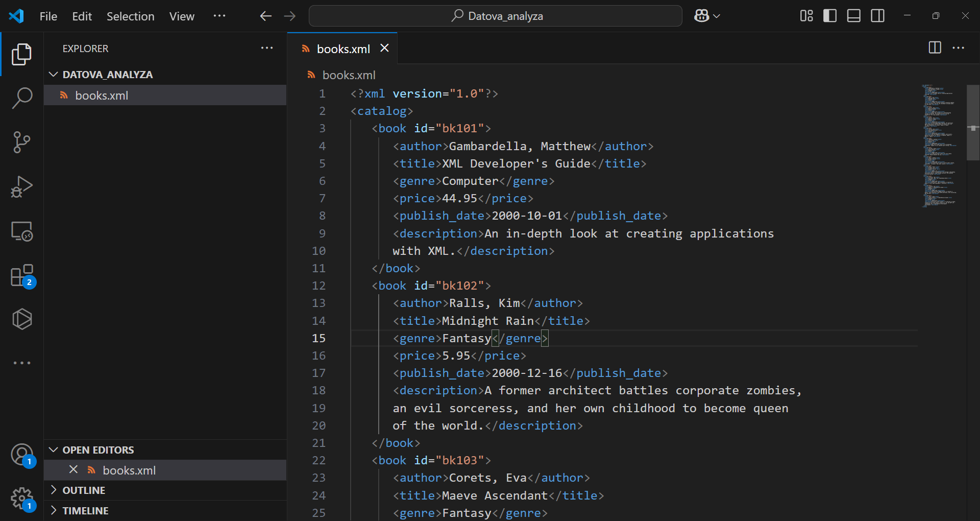
Task: Click the title Maeve Ascendant
Action: (x=495, y=495)
